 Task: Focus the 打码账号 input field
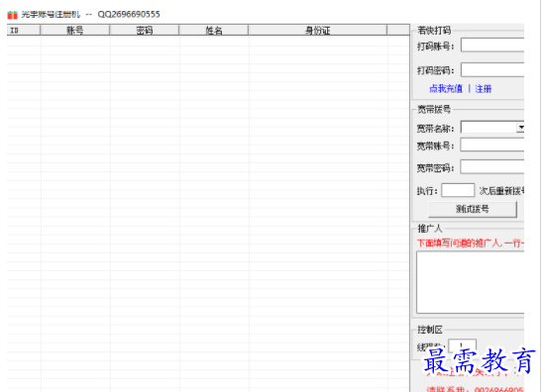492,46
